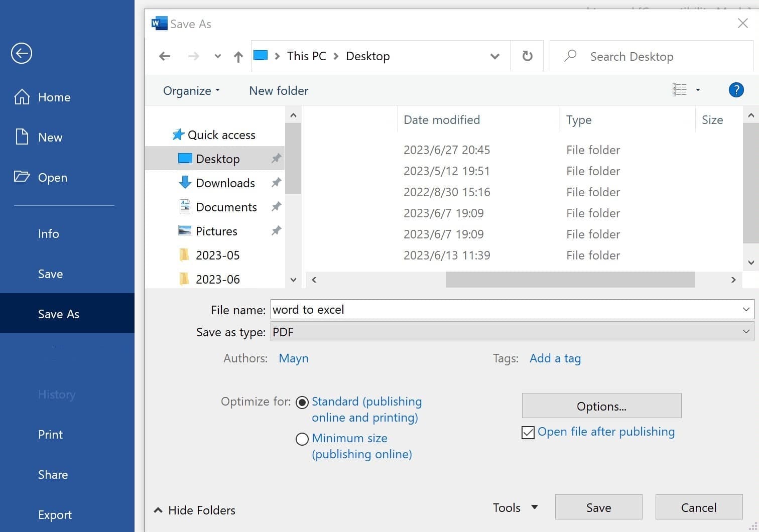The height and width of the screenshot is (532, 759).
Task: Open the Help question mark icon
Action: click(736, 90)
